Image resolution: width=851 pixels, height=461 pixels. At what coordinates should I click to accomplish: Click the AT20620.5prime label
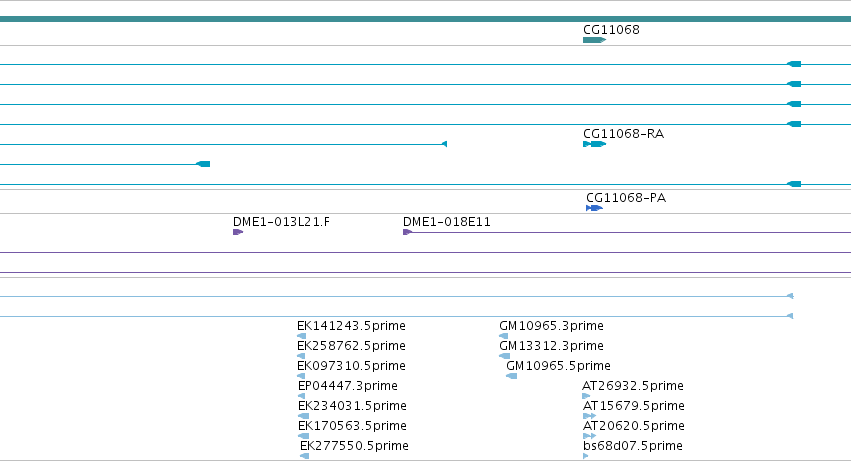click(634, 426)
